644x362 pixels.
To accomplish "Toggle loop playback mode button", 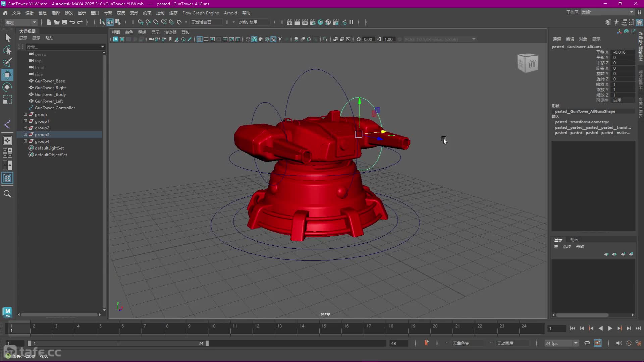I will pos(587,343).
